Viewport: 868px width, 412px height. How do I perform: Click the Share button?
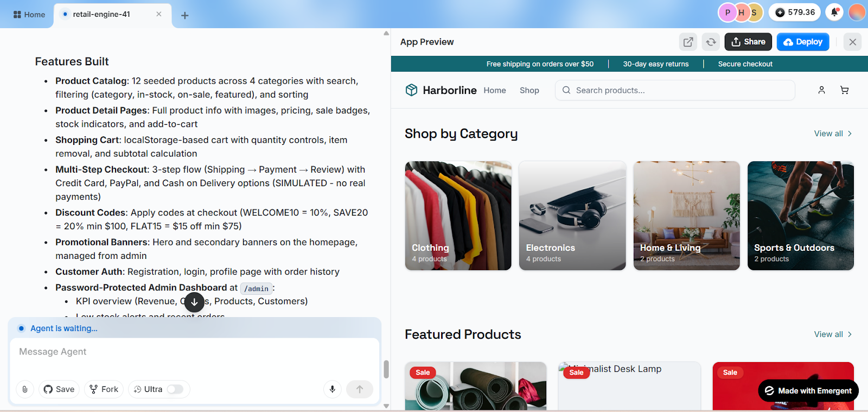[748, 42]
